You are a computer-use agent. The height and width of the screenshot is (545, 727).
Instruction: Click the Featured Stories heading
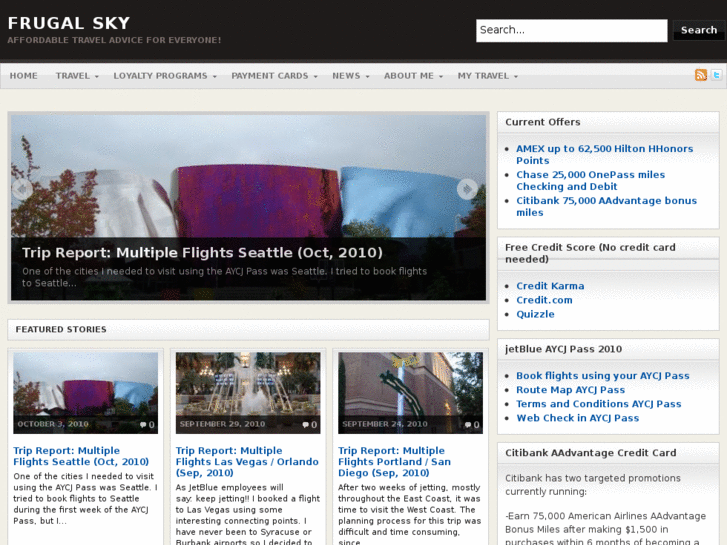click(61, 329)
